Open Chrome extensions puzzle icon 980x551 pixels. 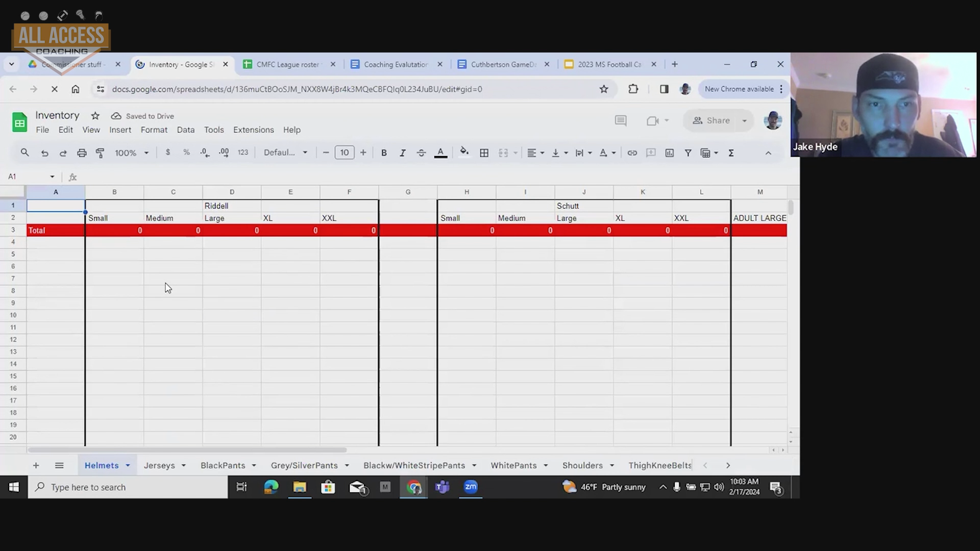click(x=633, y=89)
